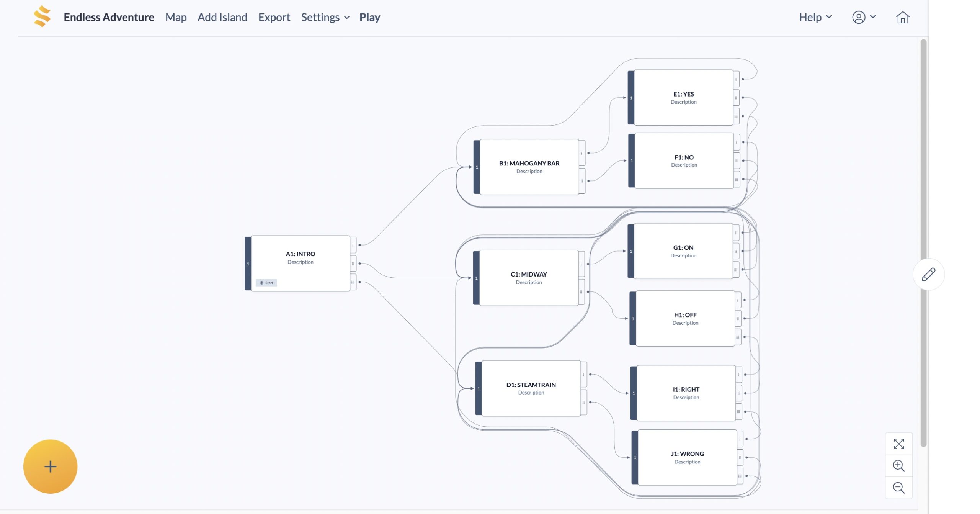Image resolution: width=980 pixels, height=514 pixels.
Task: Click the pencil edit icon
Action: coord(928,274)
